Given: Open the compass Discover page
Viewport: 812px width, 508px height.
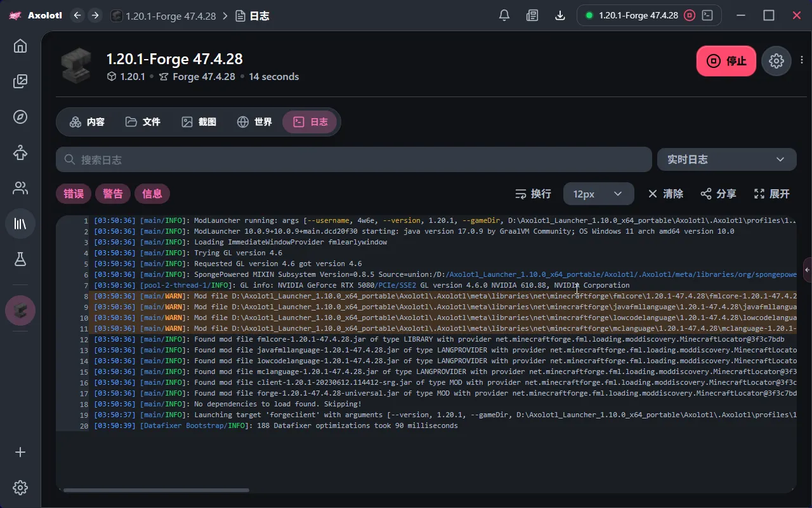Looking at the screenshot, I should [20, 117].
